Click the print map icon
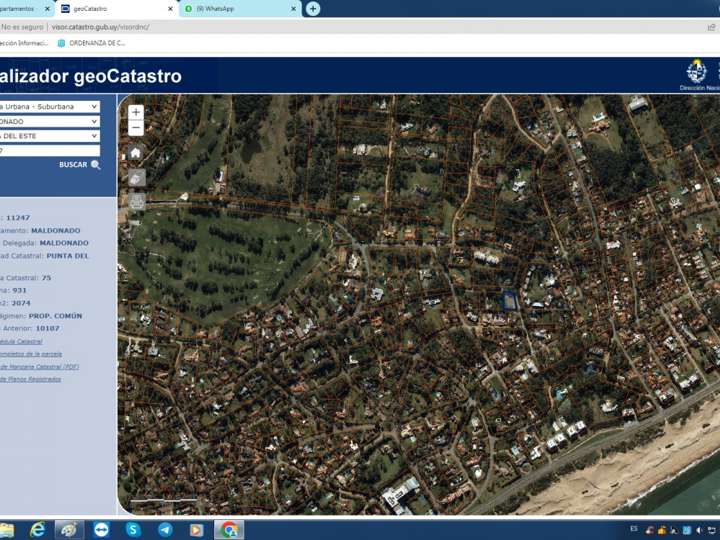Viewport: 720px width, 540px height. click(x=136, y=201)
